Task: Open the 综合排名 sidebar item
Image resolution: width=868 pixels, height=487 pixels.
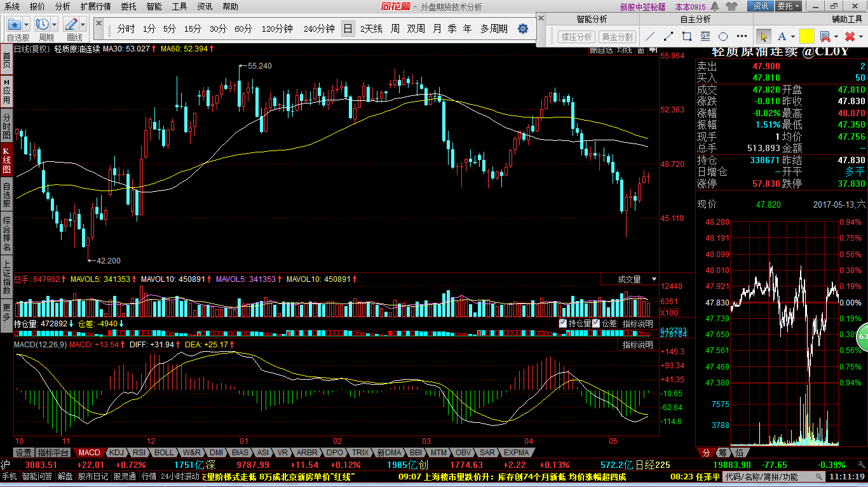Action: 6,233
